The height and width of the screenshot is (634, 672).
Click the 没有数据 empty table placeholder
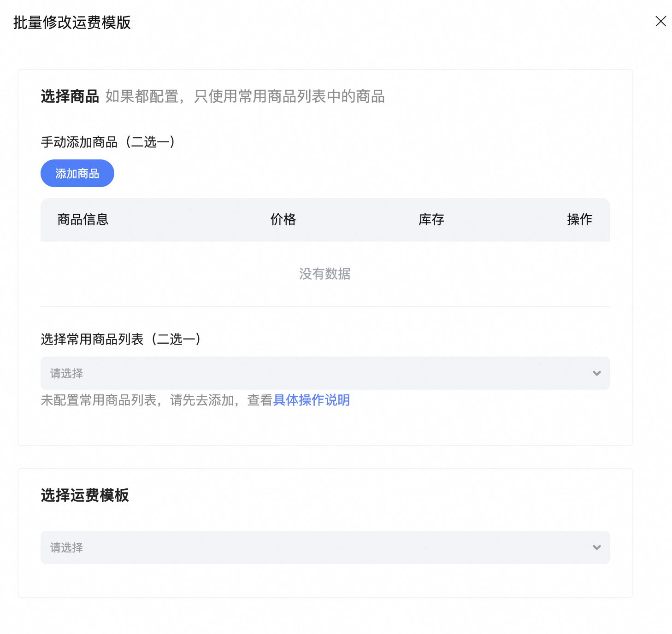324,274
